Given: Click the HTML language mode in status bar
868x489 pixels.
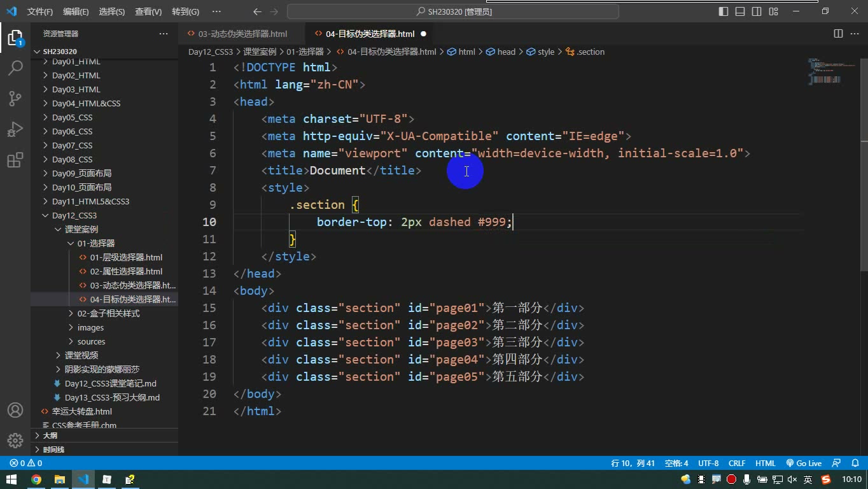Looking at the screenshot, I should coord(766,464).
